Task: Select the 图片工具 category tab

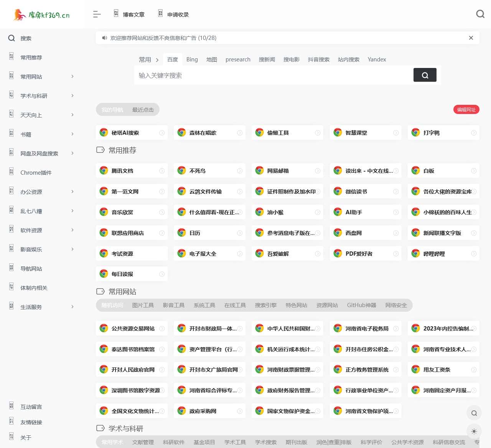Action: [x=143, y=305]
